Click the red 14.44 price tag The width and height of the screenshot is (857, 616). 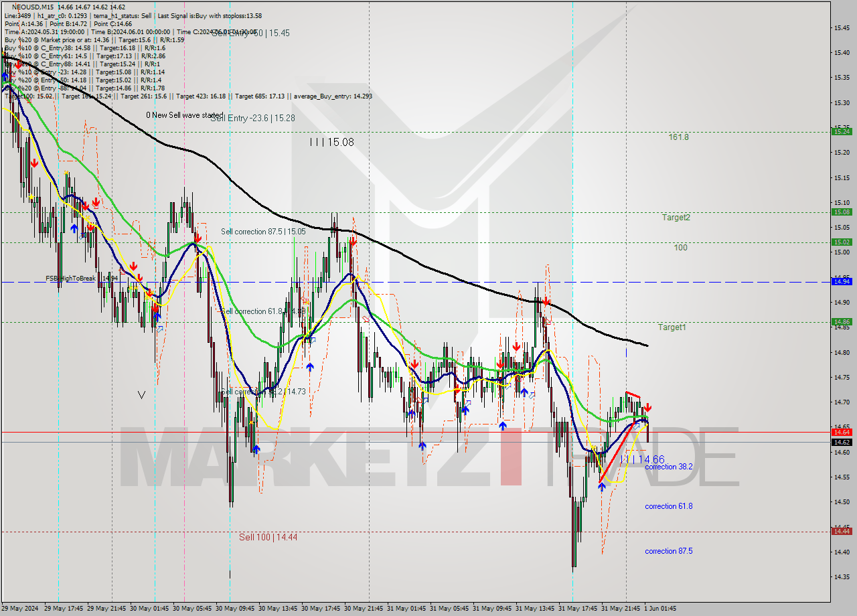tap(841, 531)
